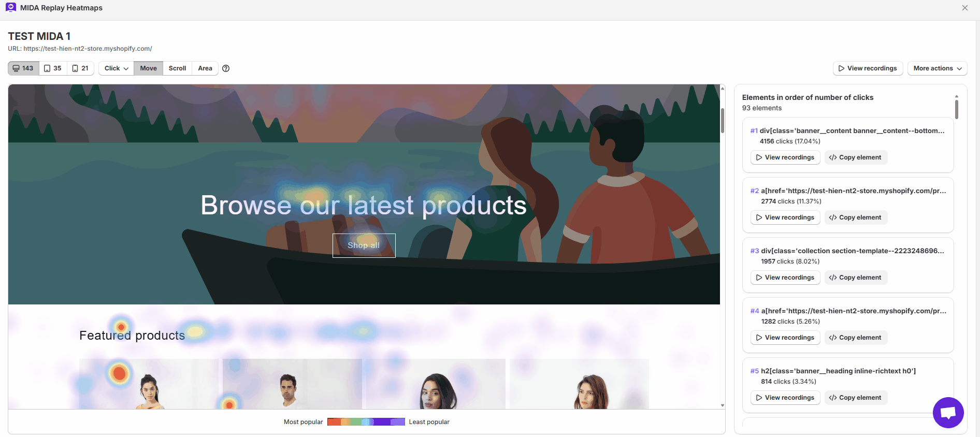Switch to the Scroll heatmap tab

(x=177, y=68)
